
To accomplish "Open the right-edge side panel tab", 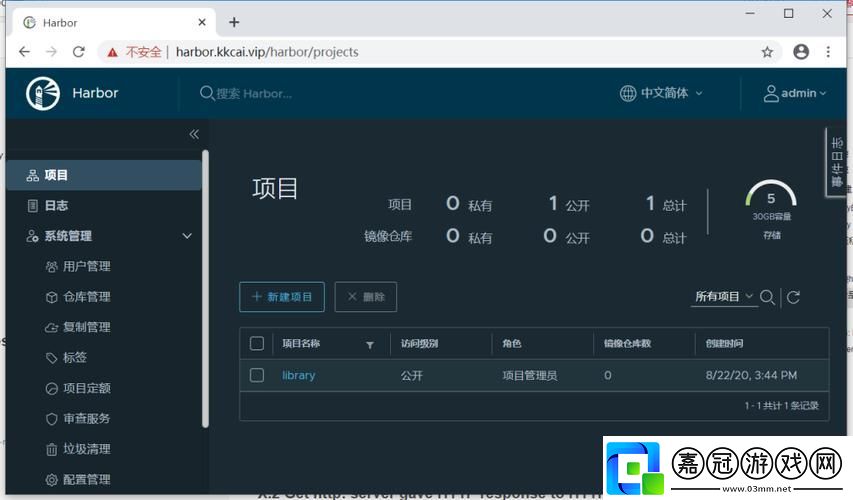I will pos(836,162).
